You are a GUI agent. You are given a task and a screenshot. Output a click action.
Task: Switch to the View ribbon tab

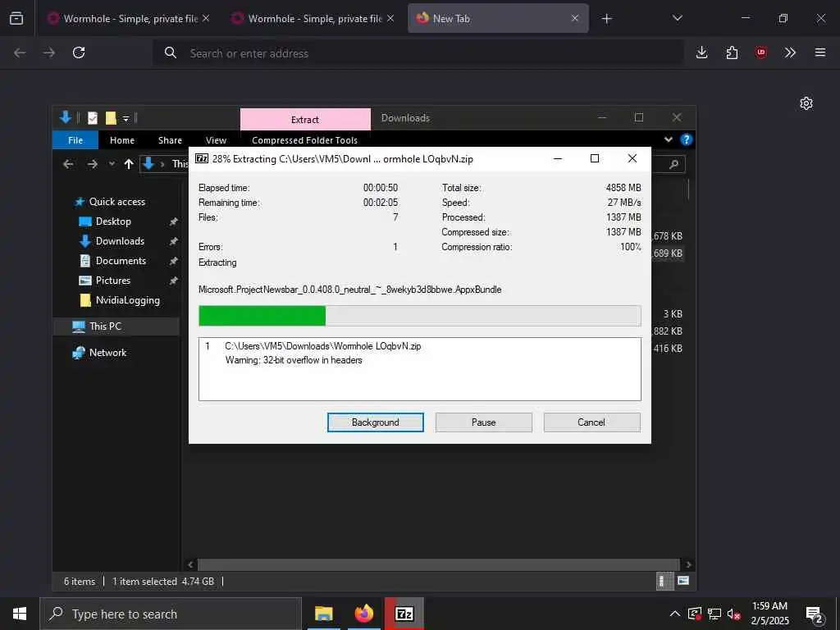[216, 139]
